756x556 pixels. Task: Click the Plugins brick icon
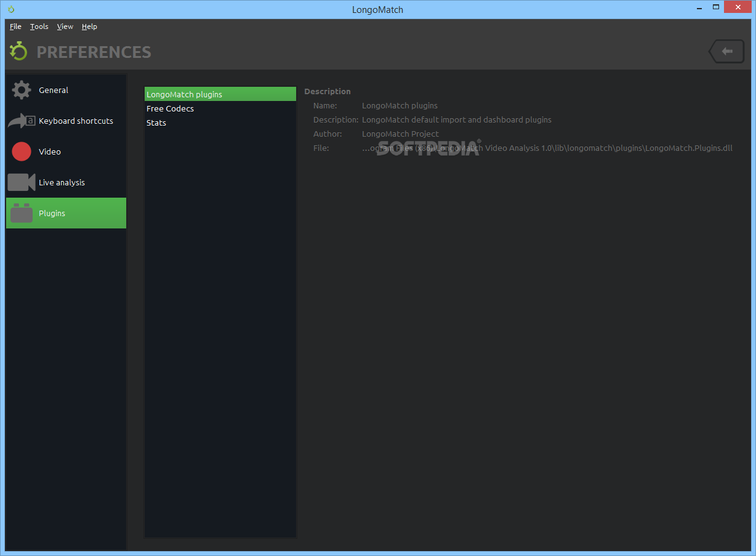coord(22,213)
